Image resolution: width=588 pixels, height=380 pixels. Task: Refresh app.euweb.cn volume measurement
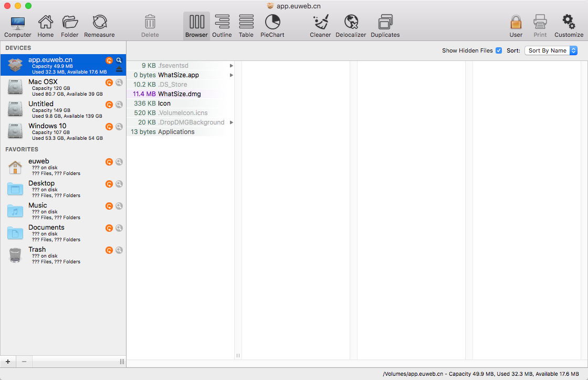[109, 60]
